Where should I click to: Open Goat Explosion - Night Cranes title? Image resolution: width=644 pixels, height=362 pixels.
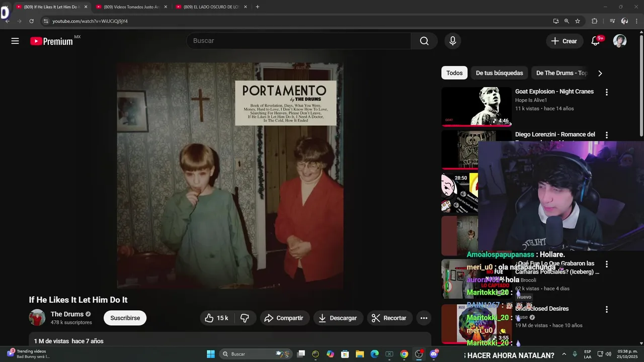point(554,92)
